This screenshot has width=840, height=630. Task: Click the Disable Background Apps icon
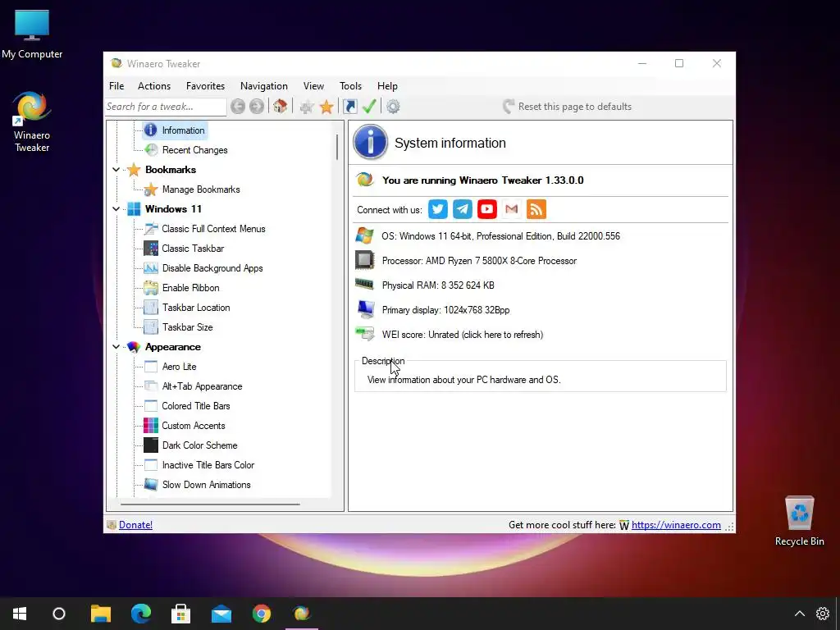click(x=151, y=268)
